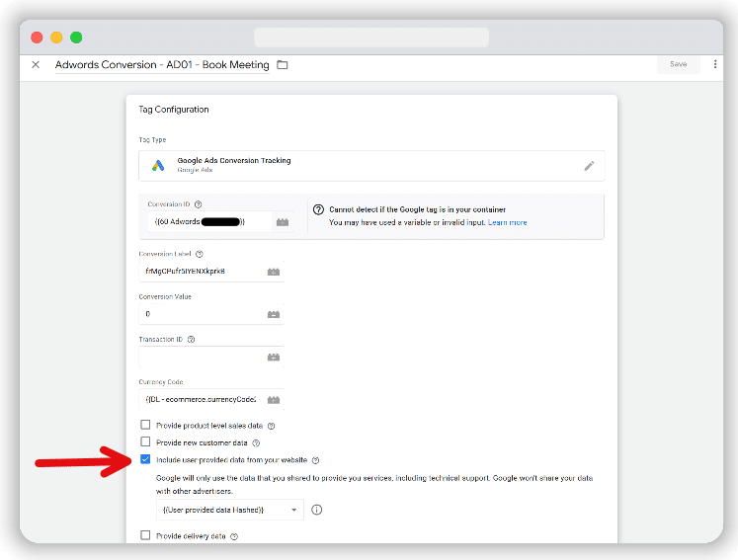Image resolution: width=738 pixels, height=560 pixels.
Task: Click the pencil icon to edit the tag type
Action: click(589, 166)
